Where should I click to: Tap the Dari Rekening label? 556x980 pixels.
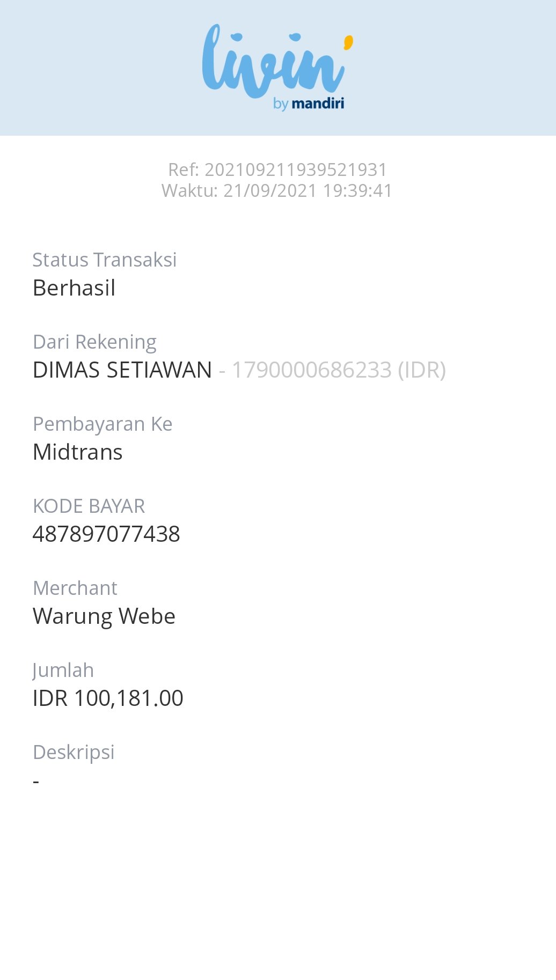[x=94, y=342]
